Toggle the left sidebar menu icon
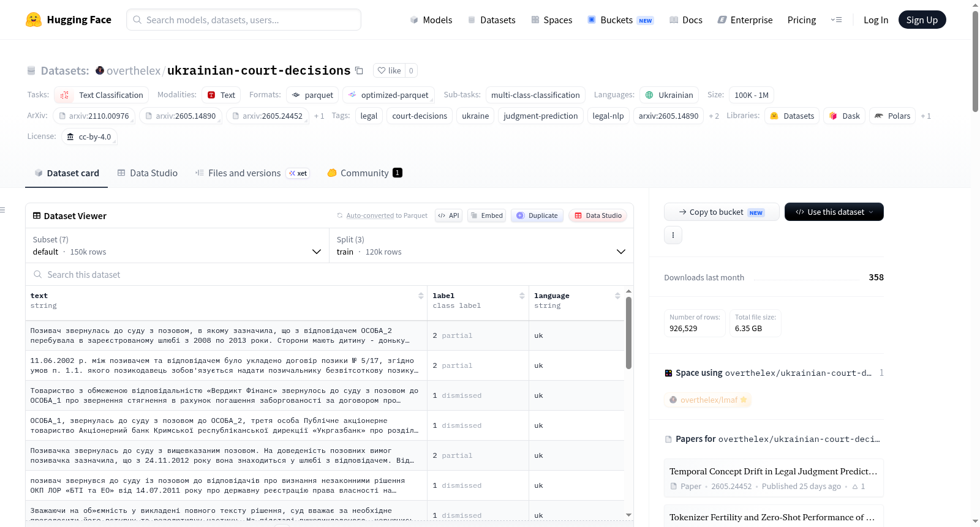This screenshot has height=527, width=980. coord(2,210)
